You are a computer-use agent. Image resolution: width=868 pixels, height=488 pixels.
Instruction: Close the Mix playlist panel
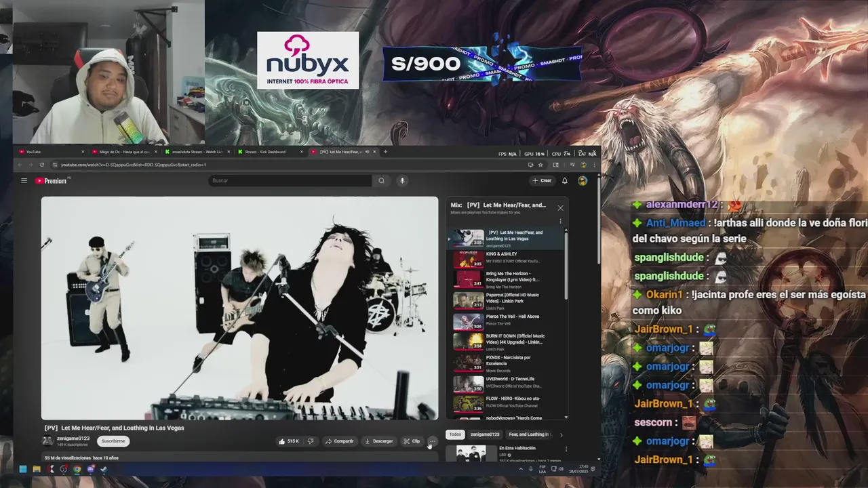click(x=560, y=208)
